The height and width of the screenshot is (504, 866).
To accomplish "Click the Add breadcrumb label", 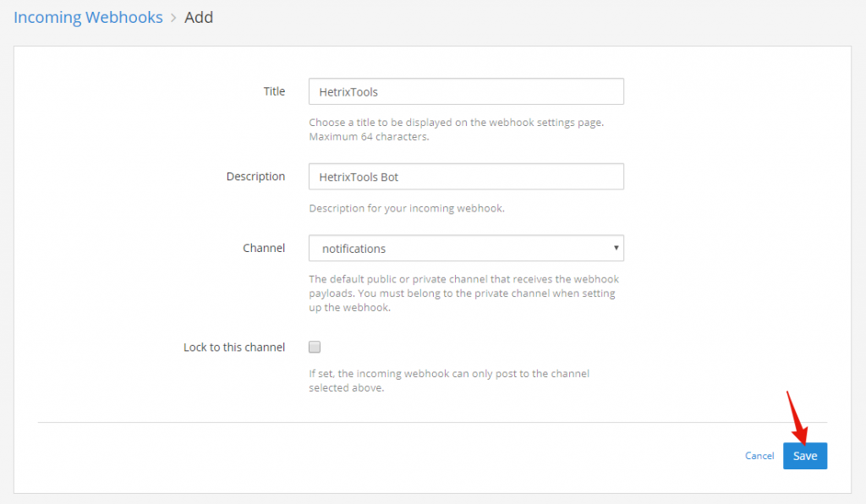I will point(199,17).
